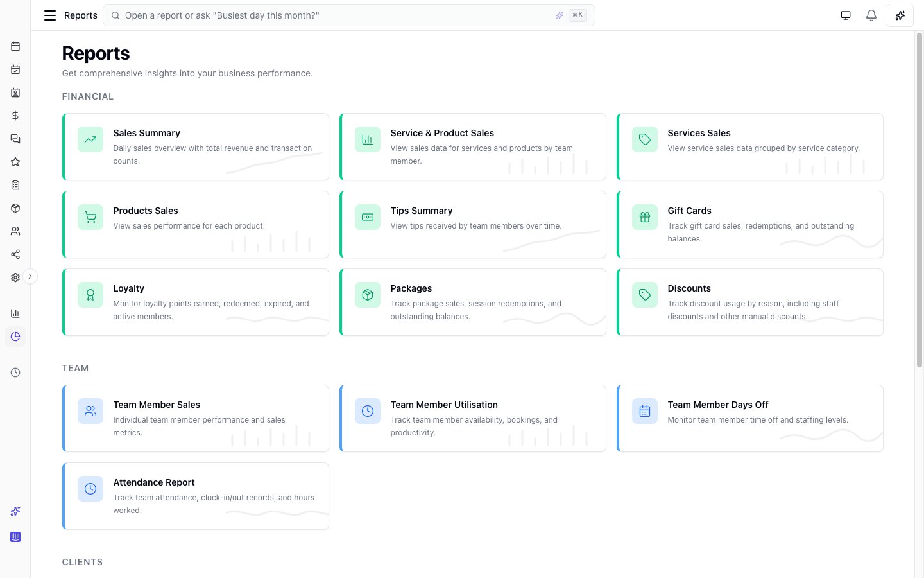Image resolution: width=924 pixels, height=578 pixels.
Task: Click the sparkle AI icon in lower sidebar
Action: point(15,511)
